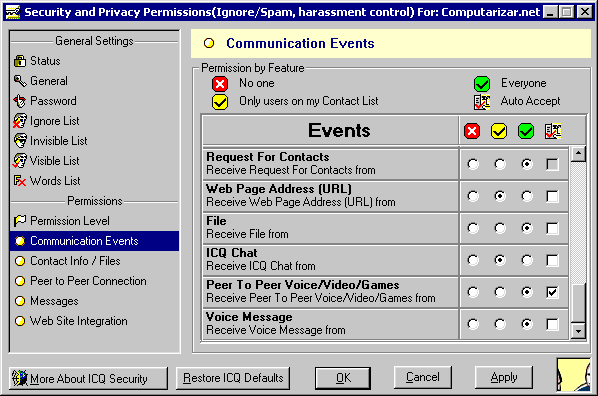Click the Password icon in sidebar
The height and width of the screenshot is (396, 598).
[x=20, y=101]
